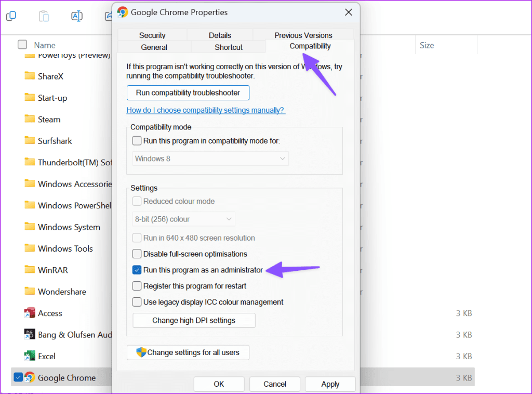The width and height of the screenshot is (532, 394).
Task: Enable Use legacy display ICC colour management
Action: [x=137, y=302]
